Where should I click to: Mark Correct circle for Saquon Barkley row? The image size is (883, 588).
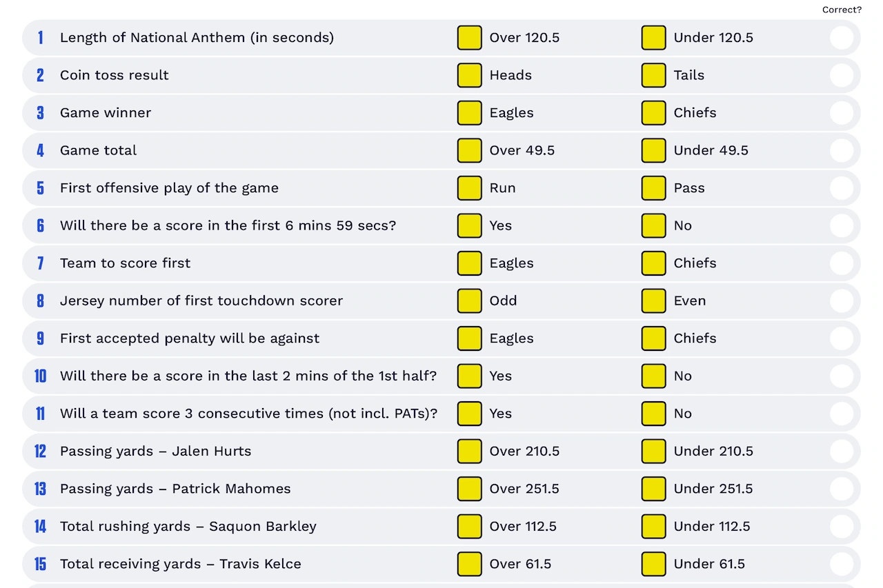[842, 526]
